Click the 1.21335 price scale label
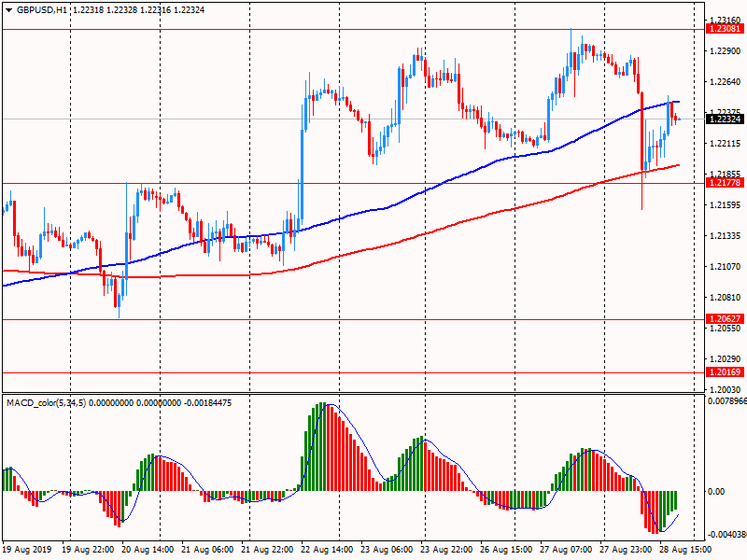Viewport: 747px width, 560px height. tap(726, 236)
